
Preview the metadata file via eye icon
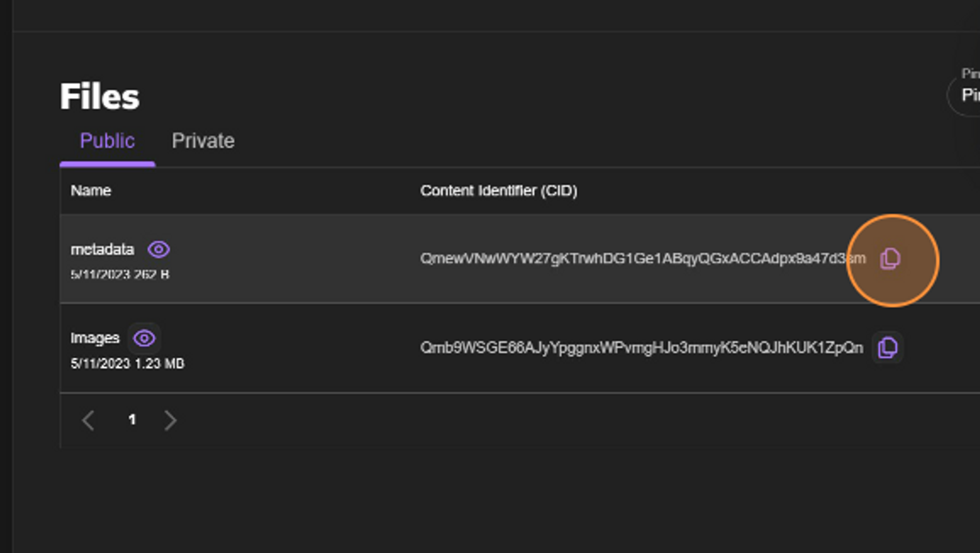point(159,250)
